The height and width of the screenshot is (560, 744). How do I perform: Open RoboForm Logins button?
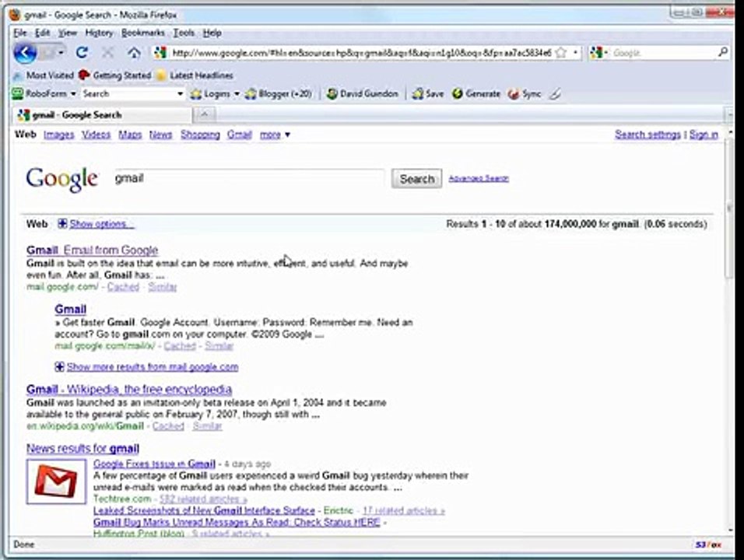211,94
